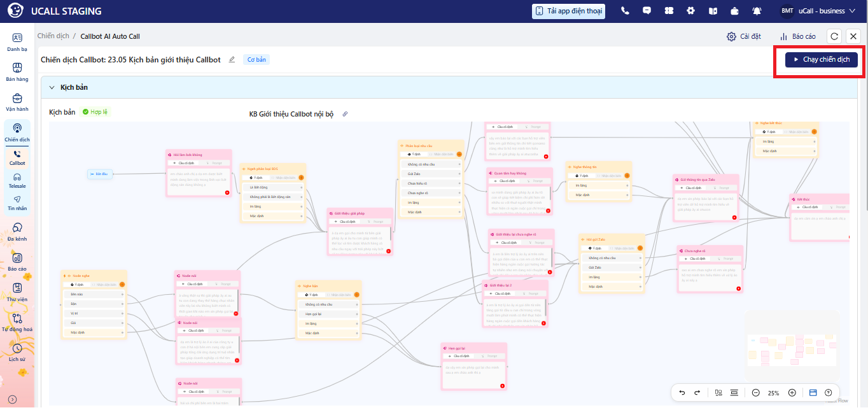This screenshot has height=410, width=868.
Task: Select the Hẹn gọi lại node
Action: pyautogui.click(x=474, y=366)
